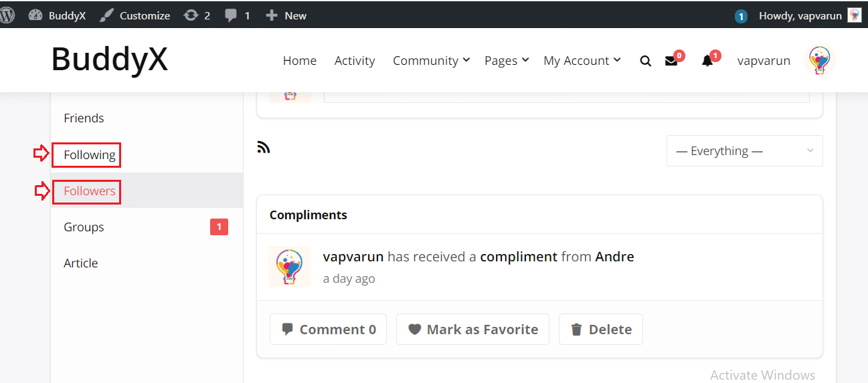868x383 pixels.
Task: Open the Article tab
Action: pos(81,263)
